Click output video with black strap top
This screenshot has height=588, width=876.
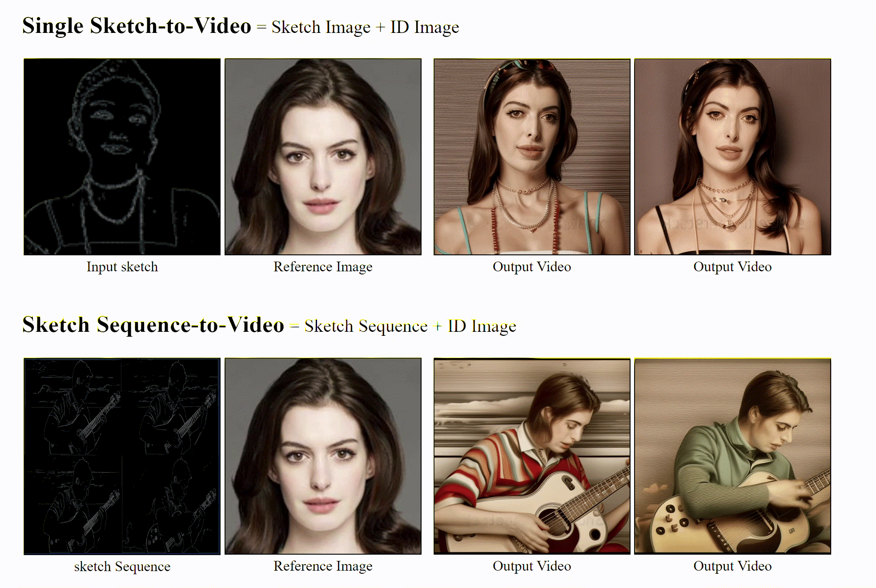732,157
